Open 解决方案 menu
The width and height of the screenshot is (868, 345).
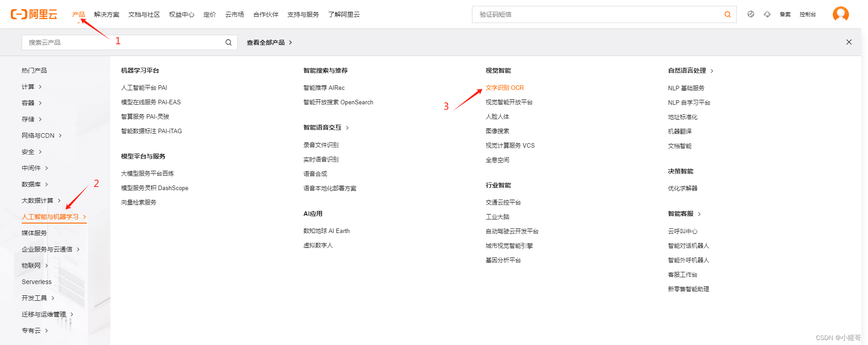tap(107, 14)
